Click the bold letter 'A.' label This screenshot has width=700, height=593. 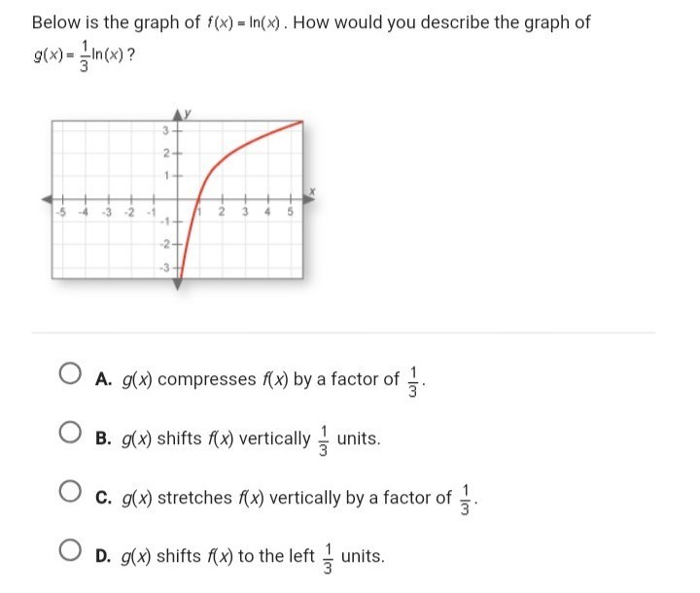[103, 379]
